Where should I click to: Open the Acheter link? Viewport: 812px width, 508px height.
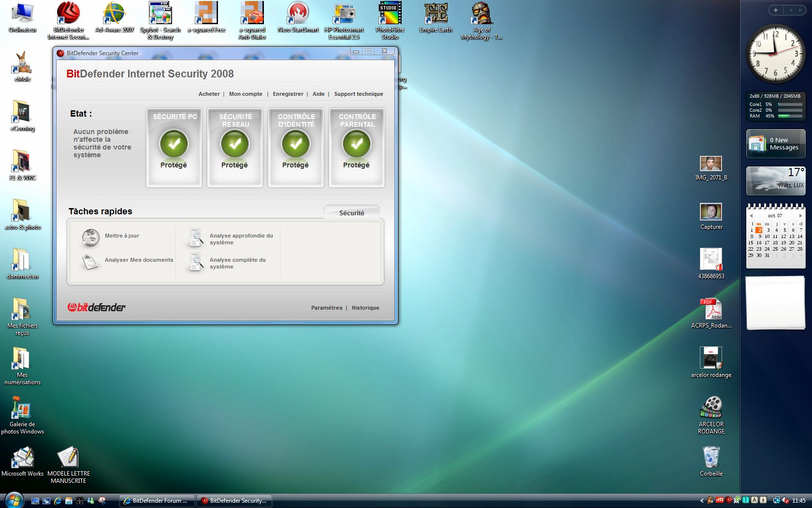[x=209, y=94]
